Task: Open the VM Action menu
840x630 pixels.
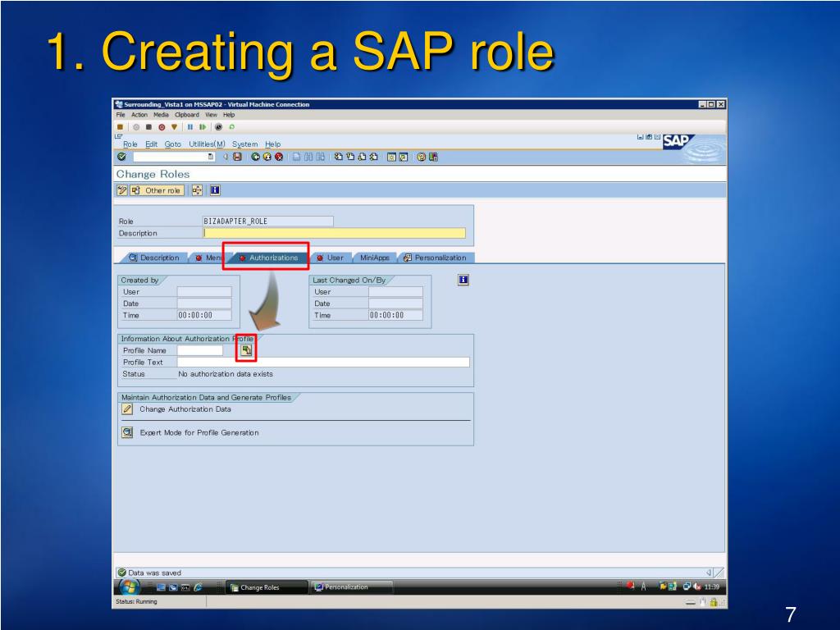Action: pos(139,115)
